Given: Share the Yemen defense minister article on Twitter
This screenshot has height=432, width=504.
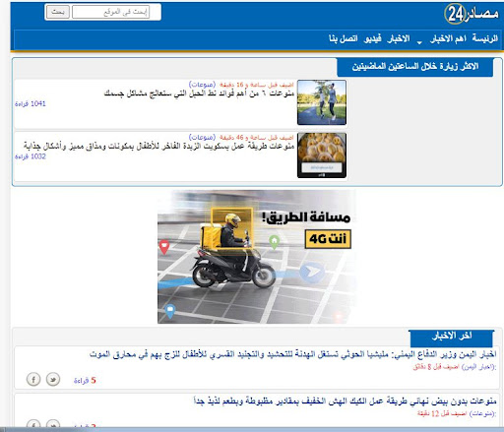Looking at the screenshot, I should (53, 379).
